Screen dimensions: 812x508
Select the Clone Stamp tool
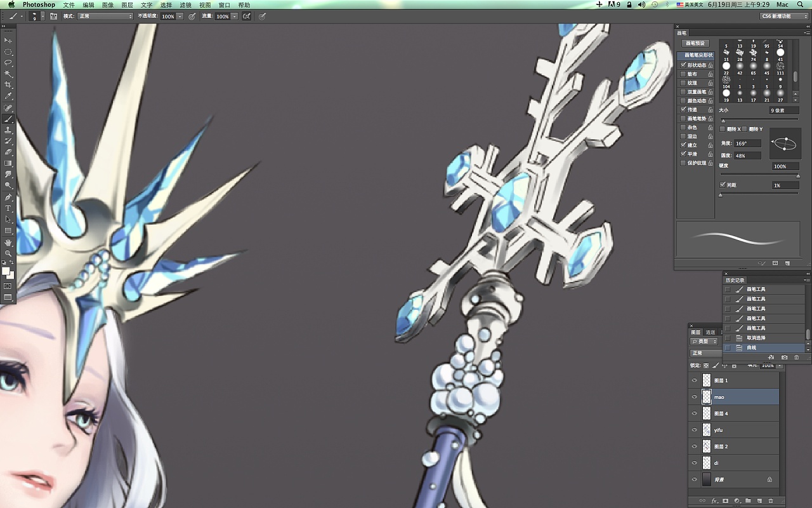coord(8,130)
